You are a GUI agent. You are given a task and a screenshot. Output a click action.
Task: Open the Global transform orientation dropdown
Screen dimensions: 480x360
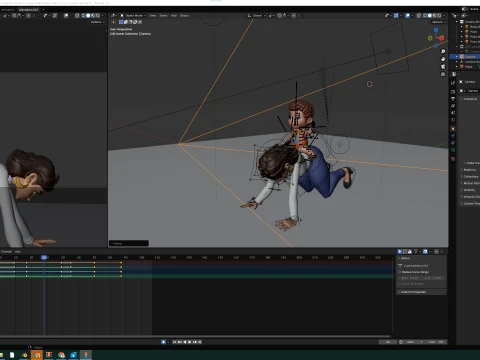[256, 15]
